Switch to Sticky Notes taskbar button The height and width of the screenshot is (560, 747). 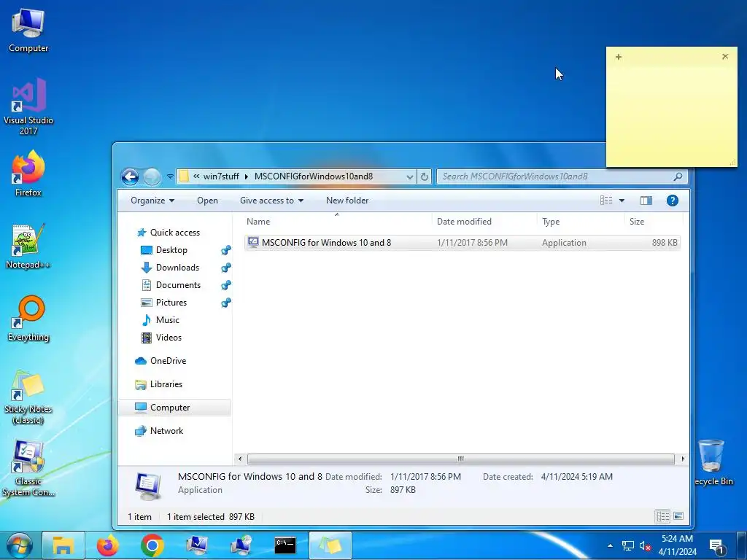point(330,545)
